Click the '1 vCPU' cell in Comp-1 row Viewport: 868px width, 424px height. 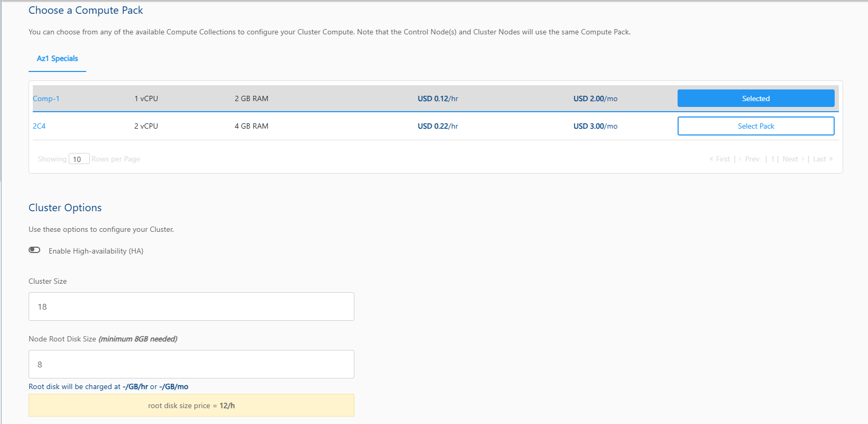click(146, 98)
